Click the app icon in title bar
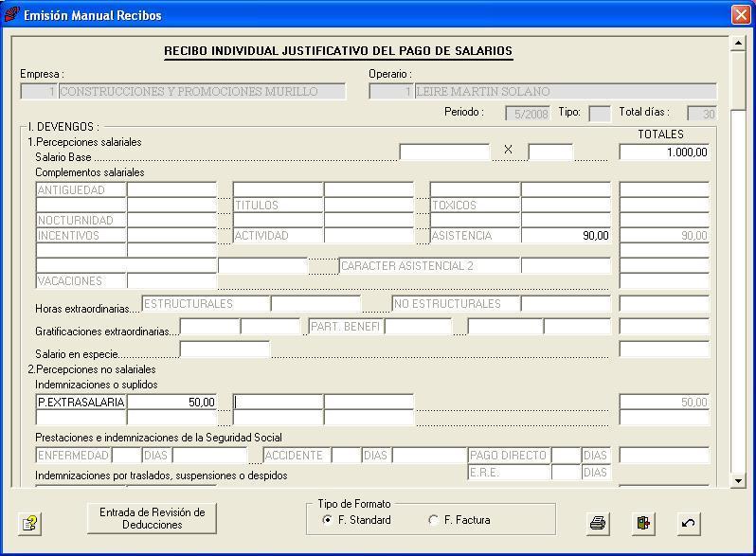 pos(11,15)
